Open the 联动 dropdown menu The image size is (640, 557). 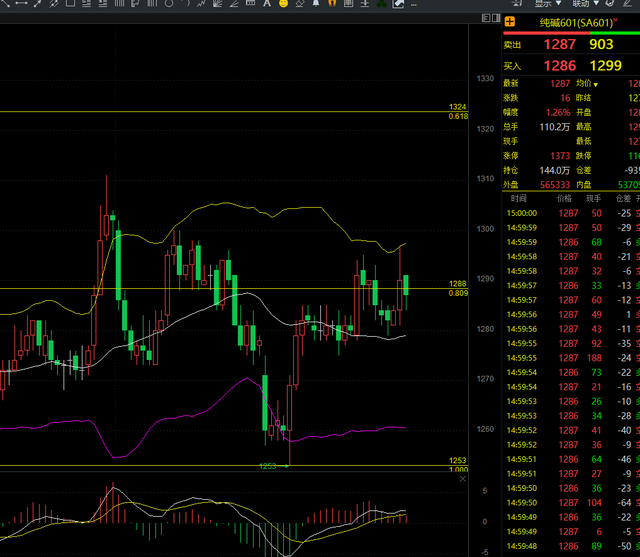click(x=585, y=3)
